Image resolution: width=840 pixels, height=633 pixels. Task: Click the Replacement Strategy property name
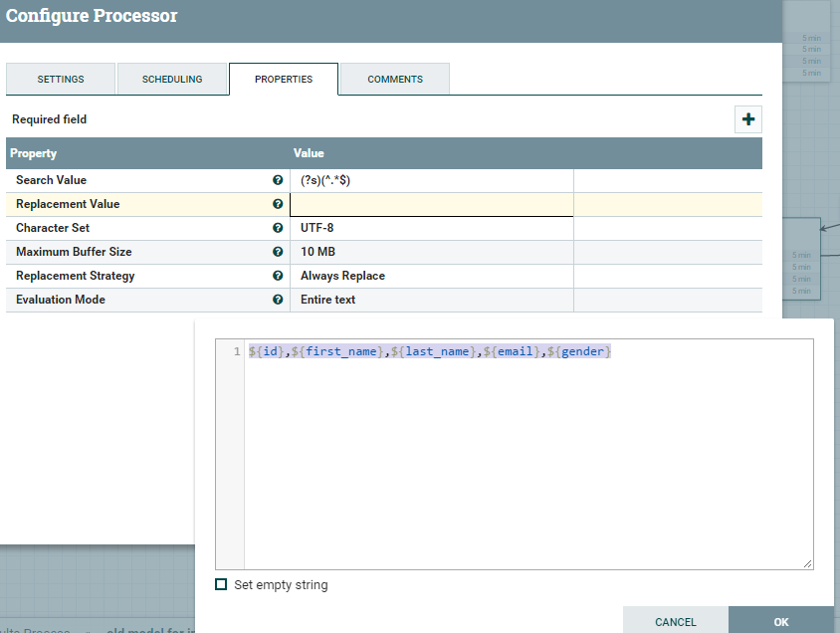75,276
